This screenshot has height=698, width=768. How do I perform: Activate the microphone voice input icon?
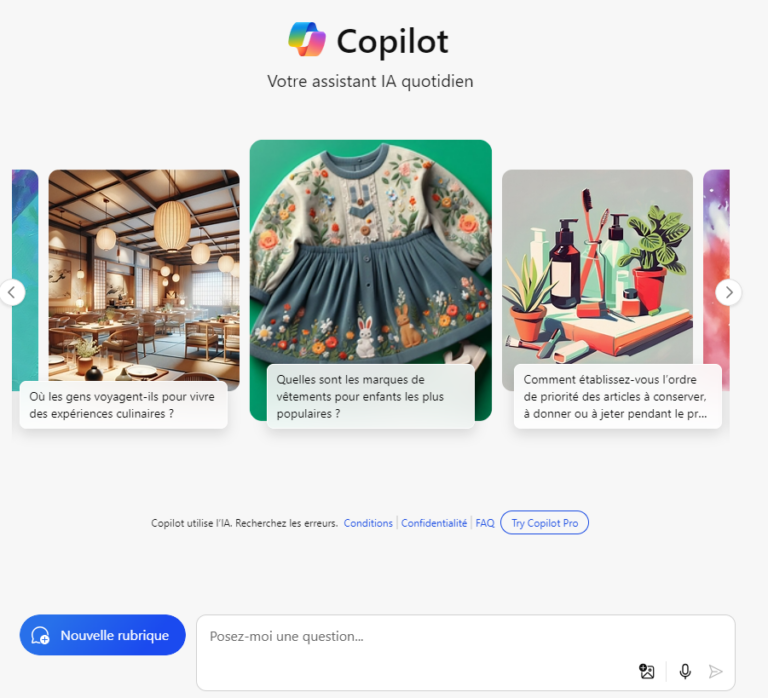coord(685,671)
